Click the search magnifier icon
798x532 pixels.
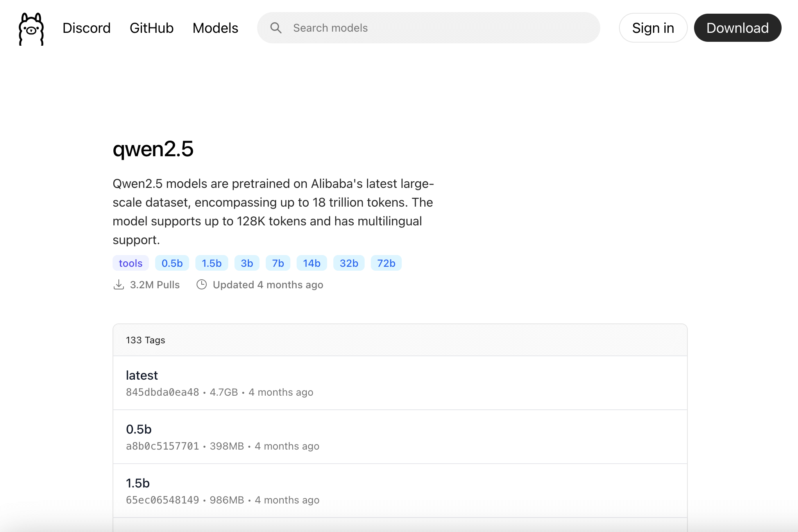pyautogui.click(x=276, y=28)
